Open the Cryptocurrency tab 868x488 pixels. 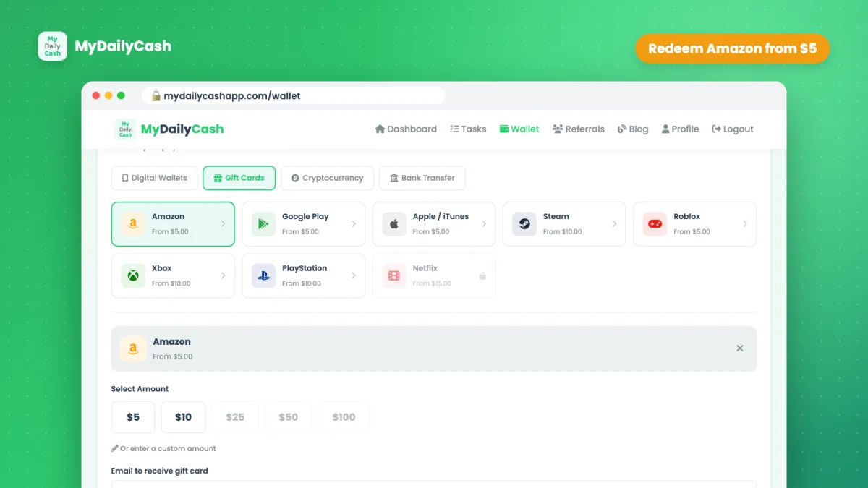[x=327, y=178]
